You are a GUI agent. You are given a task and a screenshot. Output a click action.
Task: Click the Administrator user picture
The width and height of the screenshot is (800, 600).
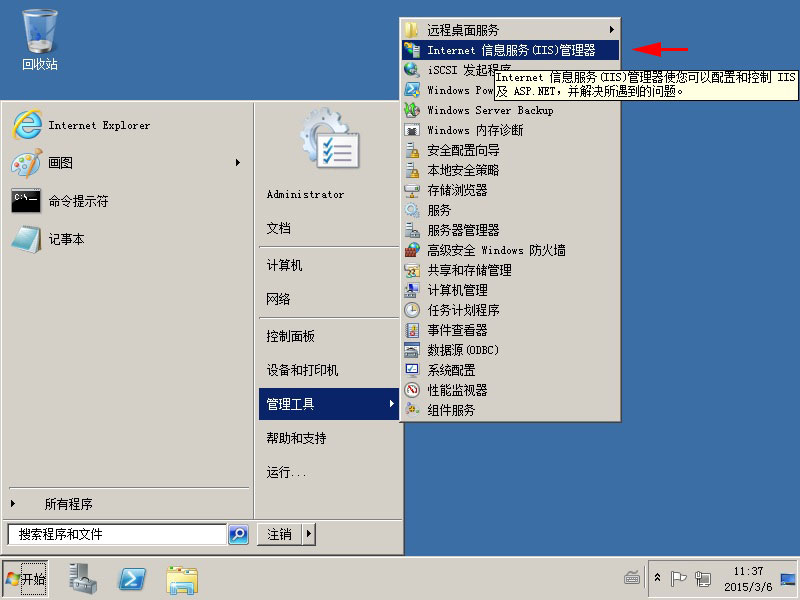click(330, 138)
